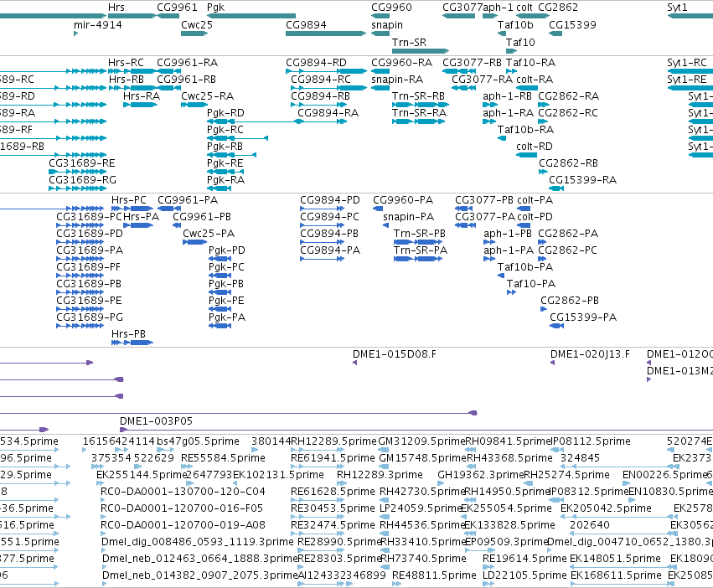Select the Cwc25 gene bar

point(194,34)
